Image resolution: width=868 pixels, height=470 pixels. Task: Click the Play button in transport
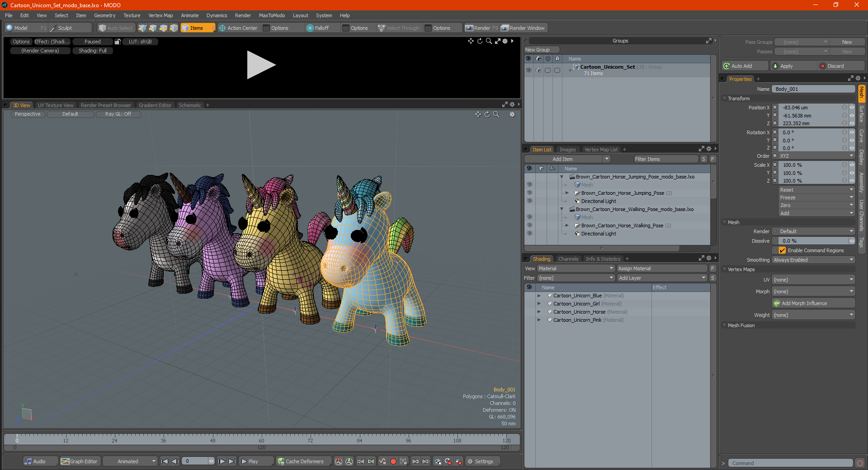(256, 461)
